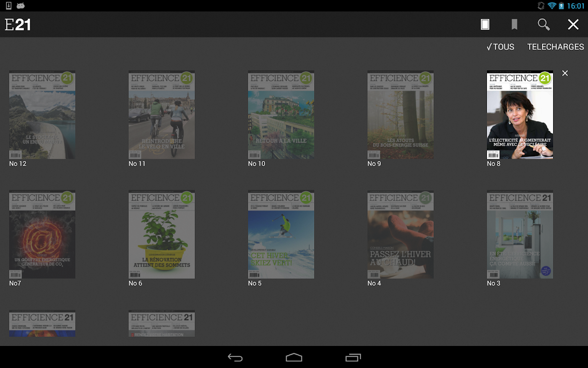The width and height of the screenshot is (588, 368).
Task: Select the "No 3" issue label
Action: tap(494, 283)
